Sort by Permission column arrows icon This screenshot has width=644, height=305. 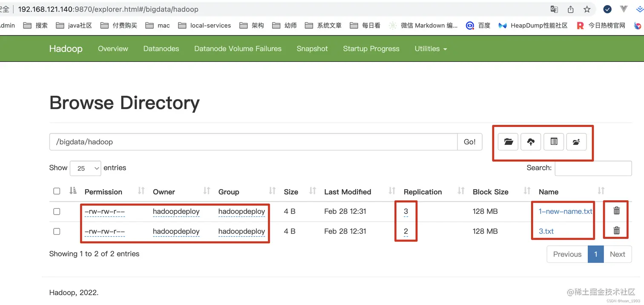tap(141, 191)
